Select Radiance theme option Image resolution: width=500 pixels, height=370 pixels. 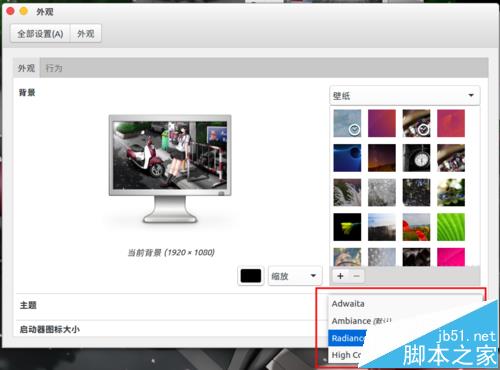[x=347, y=338]
